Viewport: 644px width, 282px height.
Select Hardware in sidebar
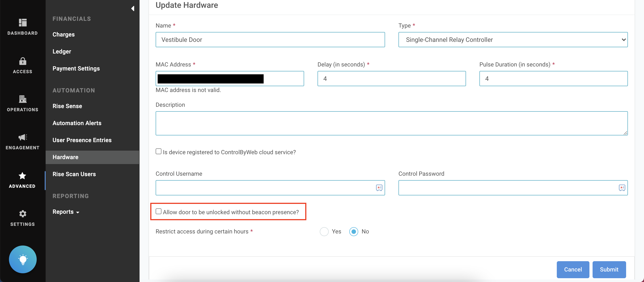(92, 157)
